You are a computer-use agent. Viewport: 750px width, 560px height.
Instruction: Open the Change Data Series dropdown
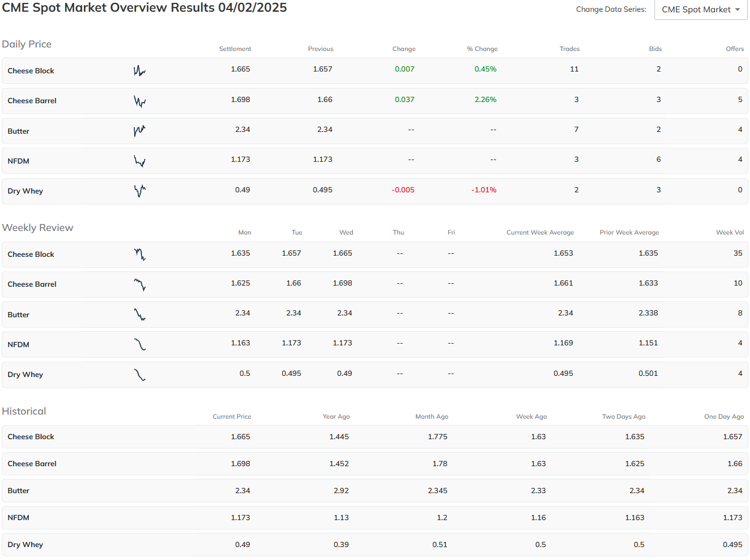coord(701,9)
